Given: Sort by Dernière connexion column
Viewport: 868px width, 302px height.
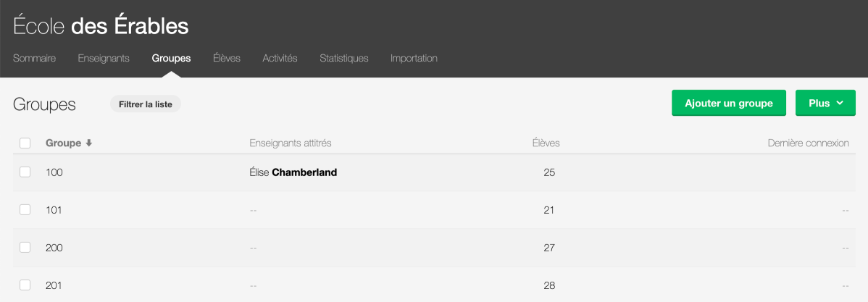Looking at the screenshot, I should tap(808, 143).
